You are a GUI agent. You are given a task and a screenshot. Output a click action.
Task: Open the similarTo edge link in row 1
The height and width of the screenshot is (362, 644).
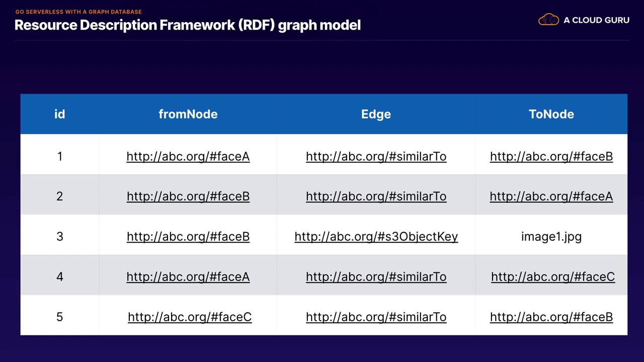coord(376,156)
